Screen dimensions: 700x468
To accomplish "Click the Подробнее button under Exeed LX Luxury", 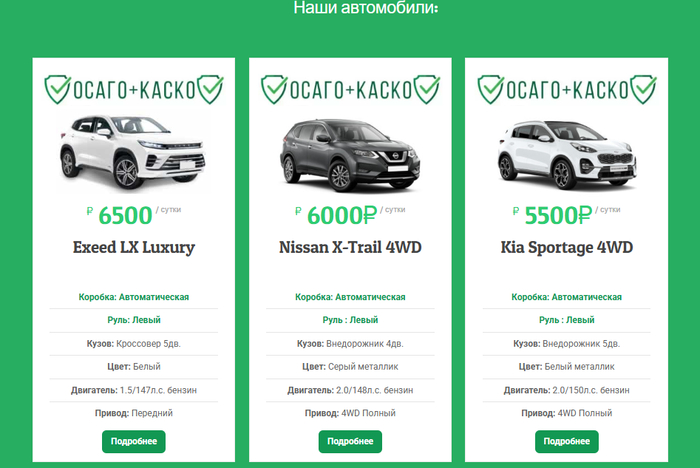I will 133,441.
